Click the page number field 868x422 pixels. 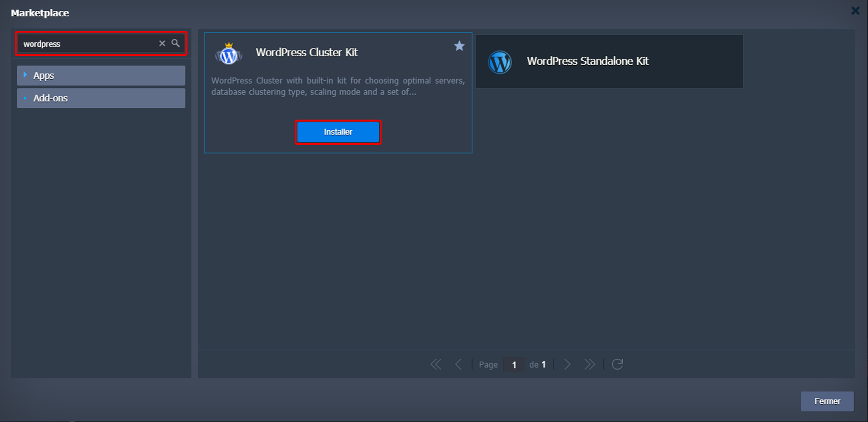(x=514, y=365)
